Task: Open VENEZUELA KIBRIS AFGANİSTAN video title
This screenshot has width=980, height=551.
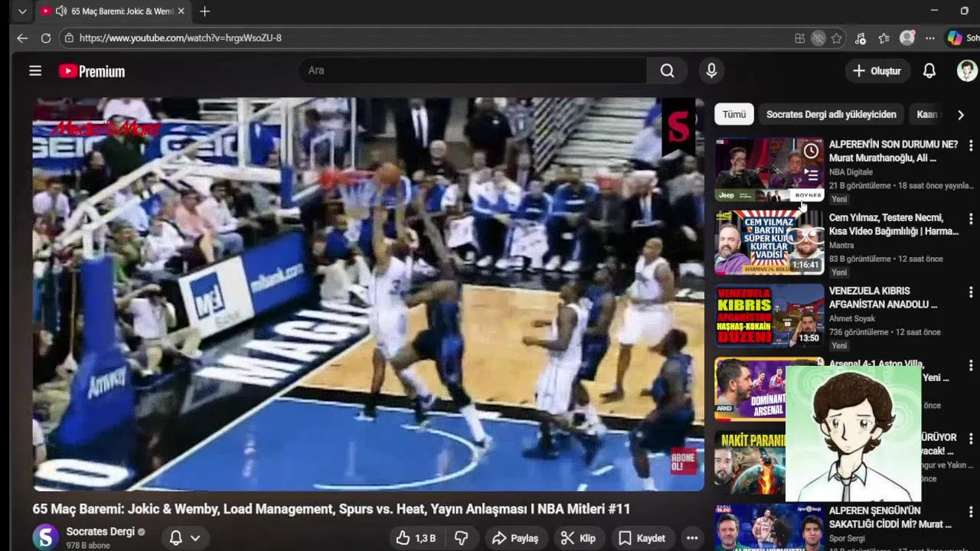Action: [883, 298]
